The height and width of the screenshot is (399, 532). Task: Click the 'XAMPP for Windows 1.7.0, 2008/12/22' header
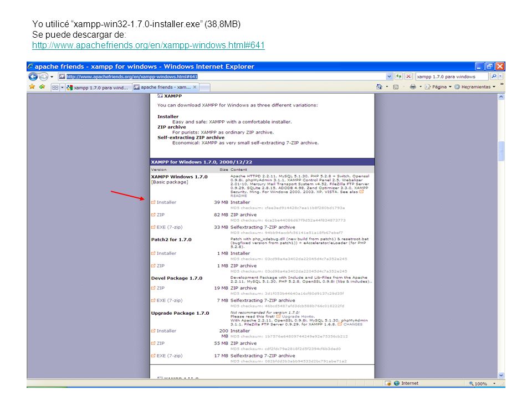click(x=202, y=162)
